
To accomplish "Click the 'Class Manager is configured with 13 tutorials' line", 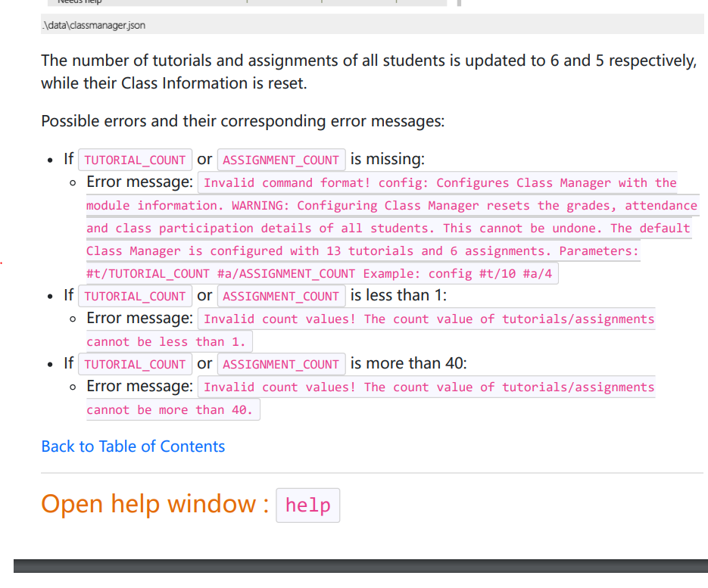I will tap(363, 251).
